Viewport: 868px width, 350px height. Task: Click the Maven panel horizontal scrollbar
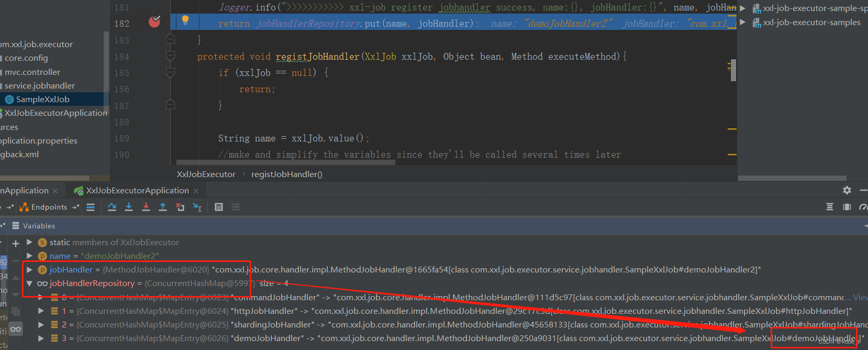coord(792,178)
